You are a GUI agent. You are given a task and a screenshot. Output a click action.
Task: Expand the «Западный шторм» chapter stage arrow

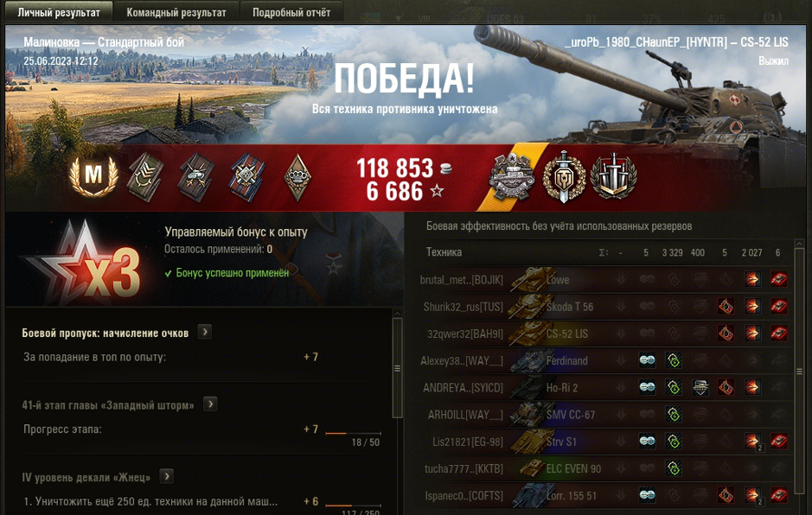(x=210, y=404)
